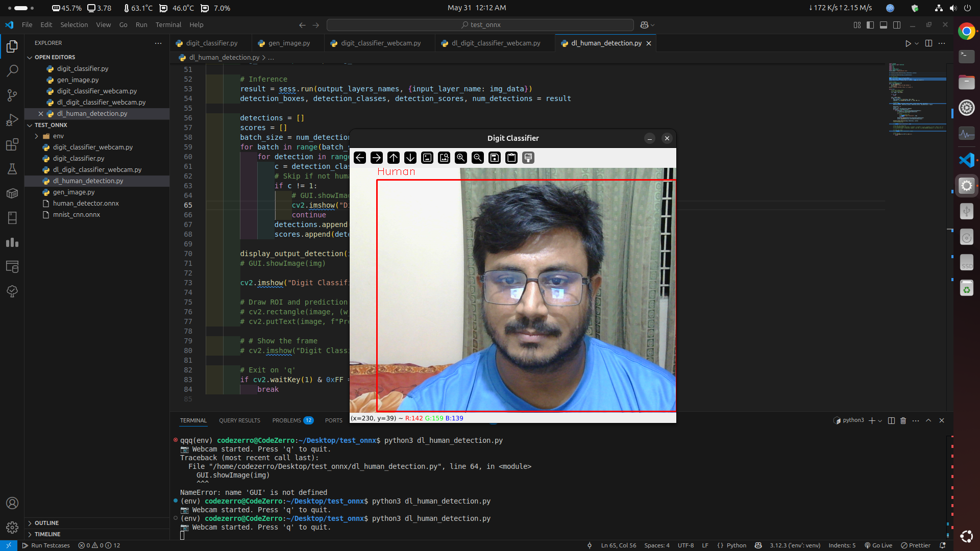The height and width of the screenshot is (551, 980).
Task: Open Testing flask view in activity bar
Action: click(x=12, y=169)
